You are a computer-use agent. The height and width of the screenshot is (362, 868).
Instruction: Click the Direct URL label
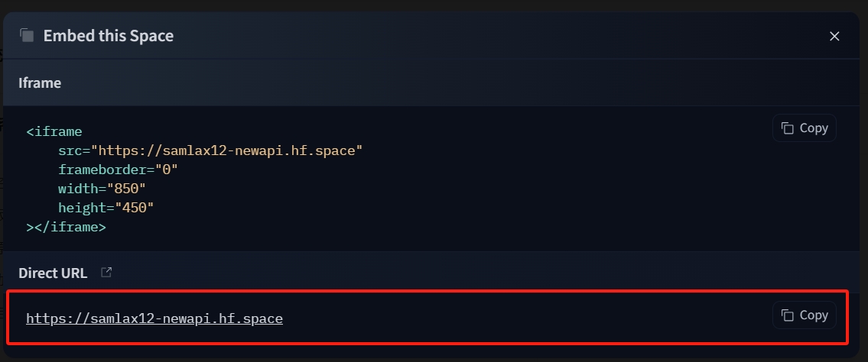coord(53,273)
